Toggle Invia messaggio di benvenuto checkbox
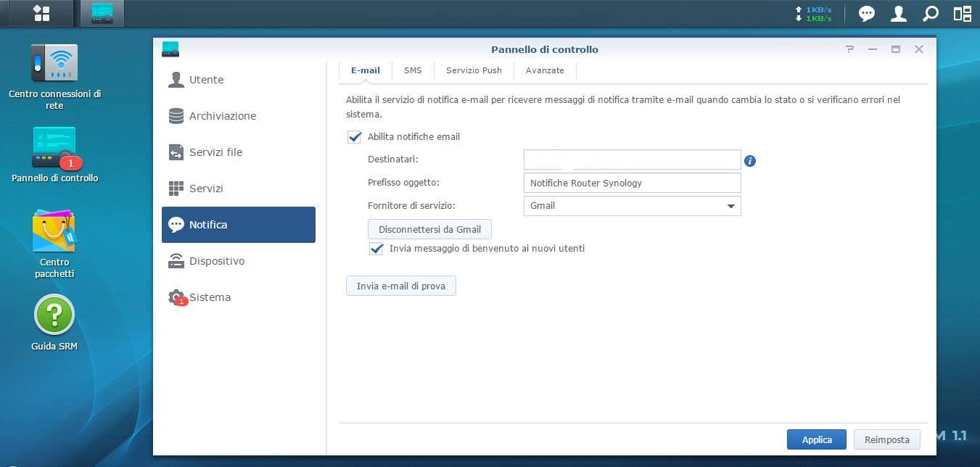980x467 pixels. (x=376, y=249)
